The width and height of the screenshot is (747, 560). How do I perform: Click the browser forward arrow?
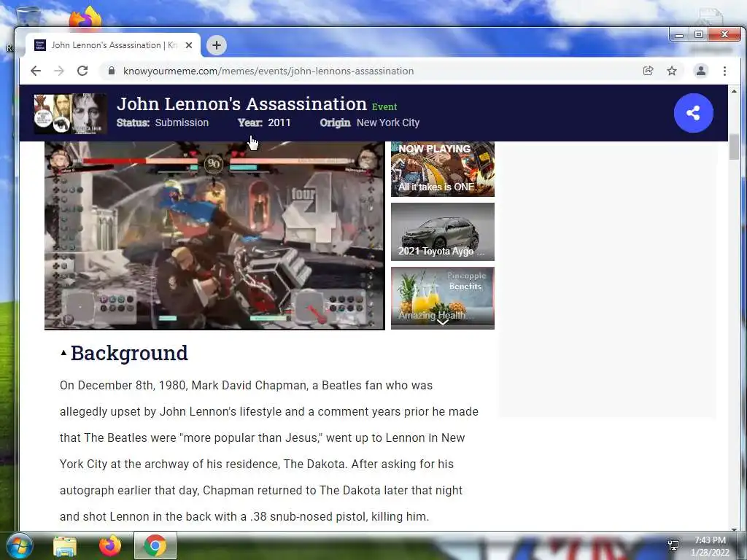(x=59, y=71)
